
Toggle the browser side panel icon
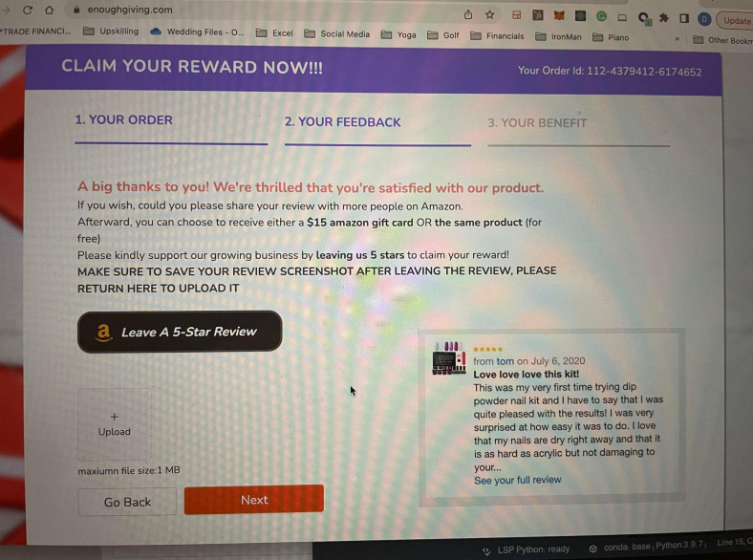(684, 19)
